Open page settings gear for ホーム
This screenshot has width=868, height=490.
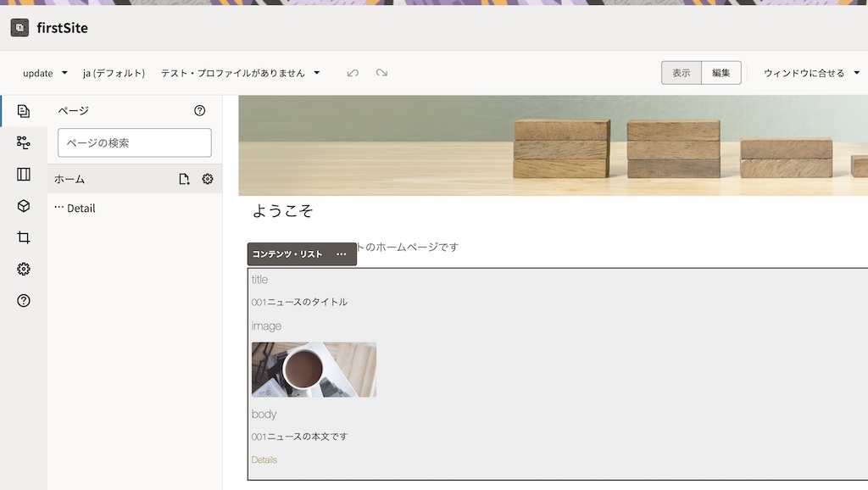coord(208,179)
